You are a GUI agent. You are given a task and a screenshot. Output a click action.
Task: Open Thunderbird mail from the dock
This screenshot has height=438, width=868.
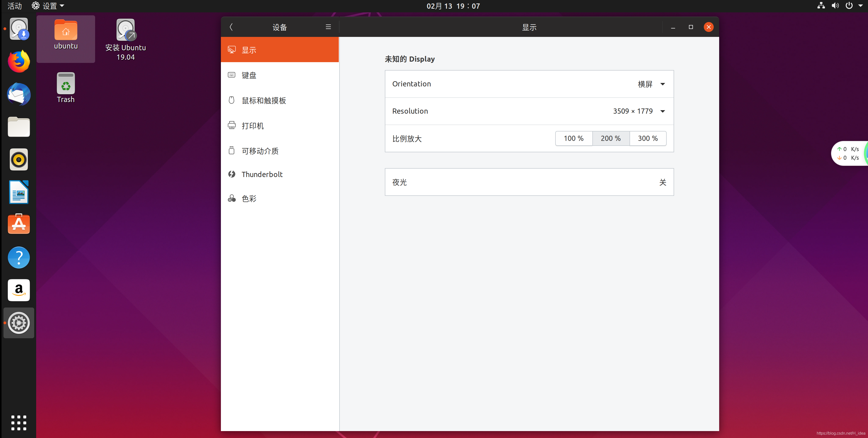pyautogui.click(x=19, y=94)
